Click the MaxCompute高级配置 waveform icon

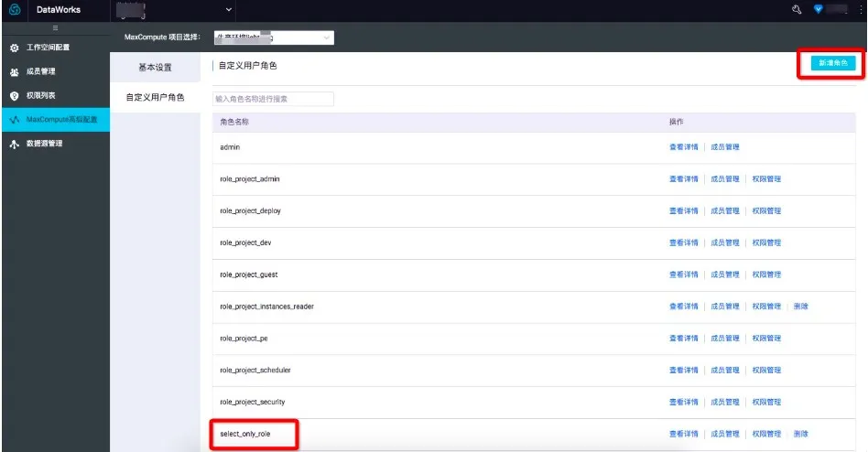tap(15, 120)
